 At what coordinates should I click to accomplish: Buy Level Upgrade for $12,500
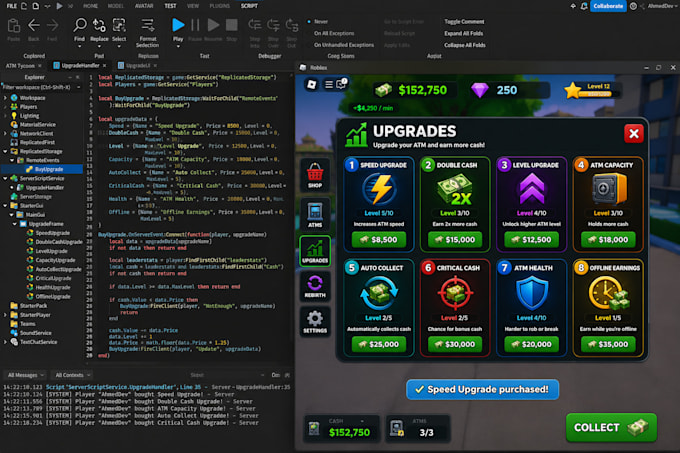point(531,240)
